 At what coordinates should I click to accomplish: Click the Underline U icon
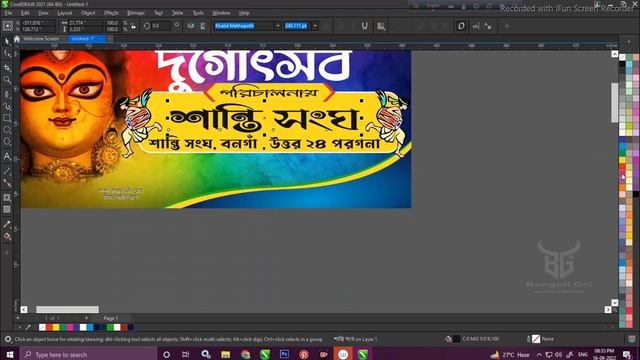coord(364,26)
